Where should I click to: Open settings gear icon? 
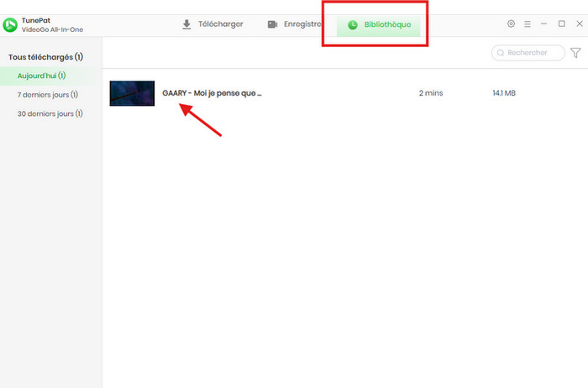tap(511, 24)
